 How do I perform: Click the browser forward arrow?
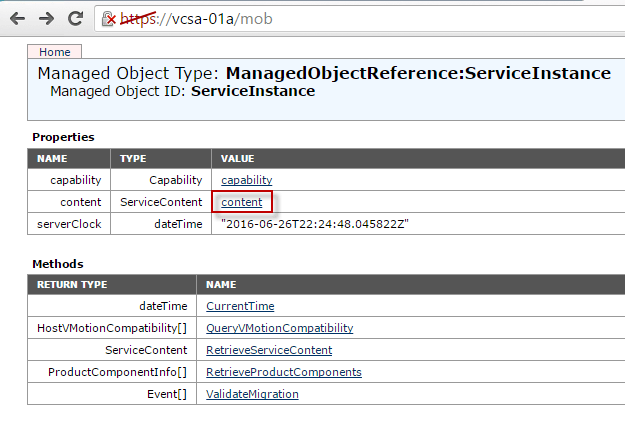coord(46,18)
